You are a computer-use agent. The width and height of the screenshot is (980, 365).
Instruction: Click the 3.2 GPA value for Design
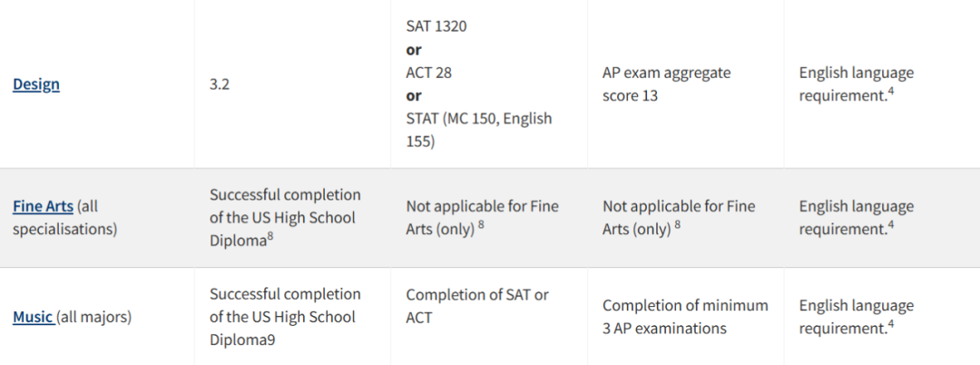[220, 84]
